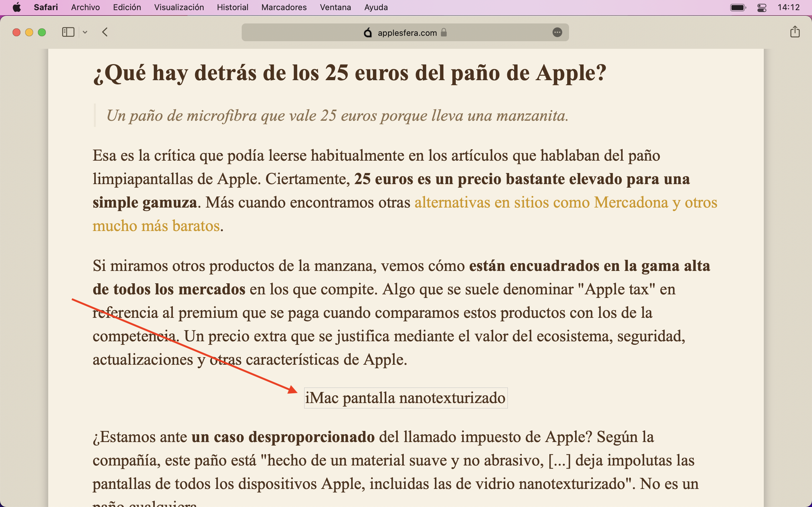Screen dimensions: 812x507
Task: Click the applesfera.com address field
Action: tap(407, 33)
